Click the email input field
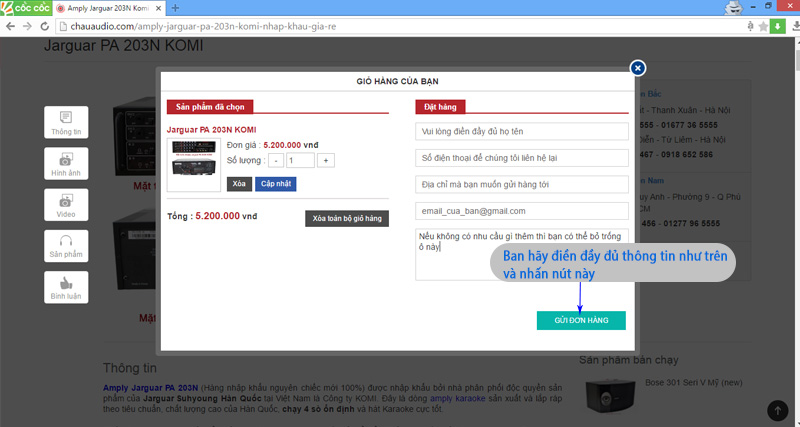Viewport: 800px width, 427px height. point(522,211)
